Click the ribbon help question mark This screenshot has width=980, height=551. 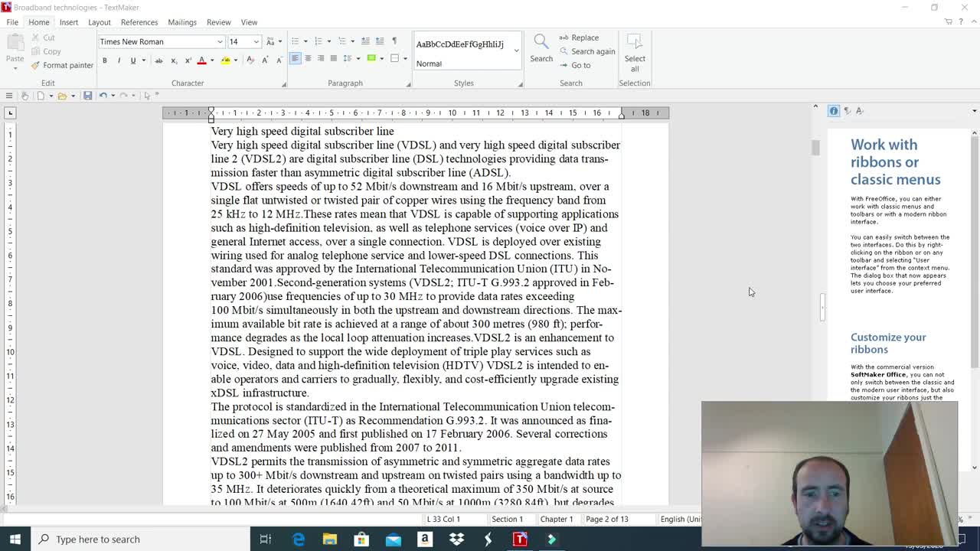(961, 22)
